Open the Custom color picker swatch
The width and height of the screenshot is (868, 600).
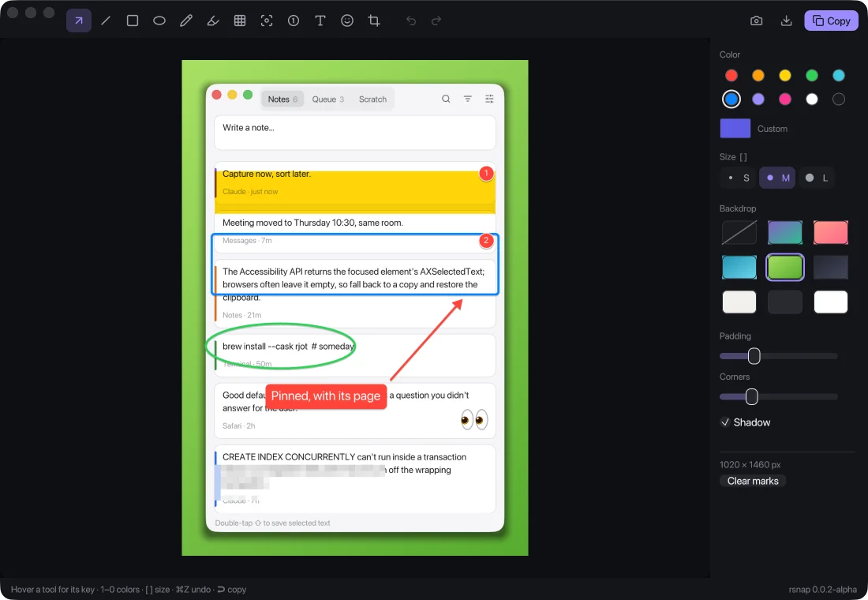pyautogui.click(x=735, y=129)
